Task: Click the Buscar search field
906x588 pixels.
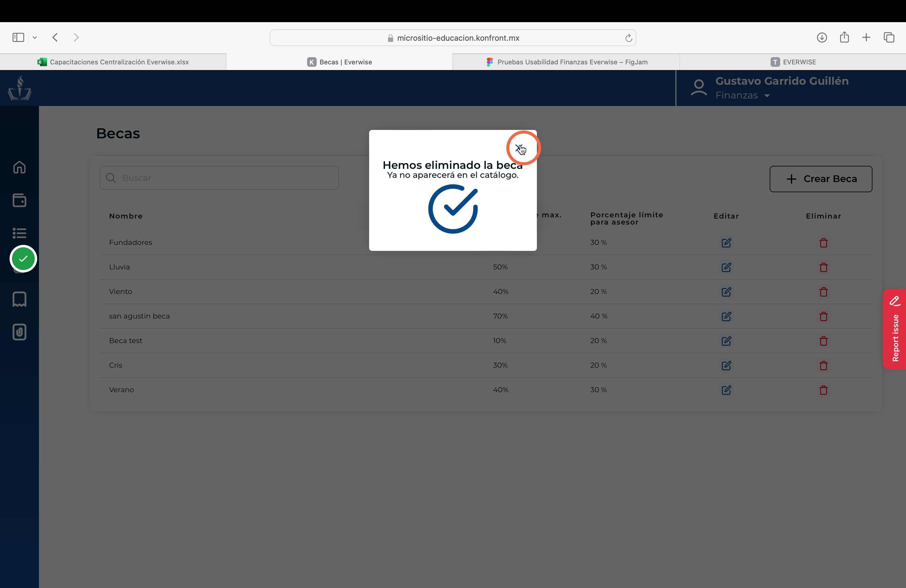Action: (219, 178)
